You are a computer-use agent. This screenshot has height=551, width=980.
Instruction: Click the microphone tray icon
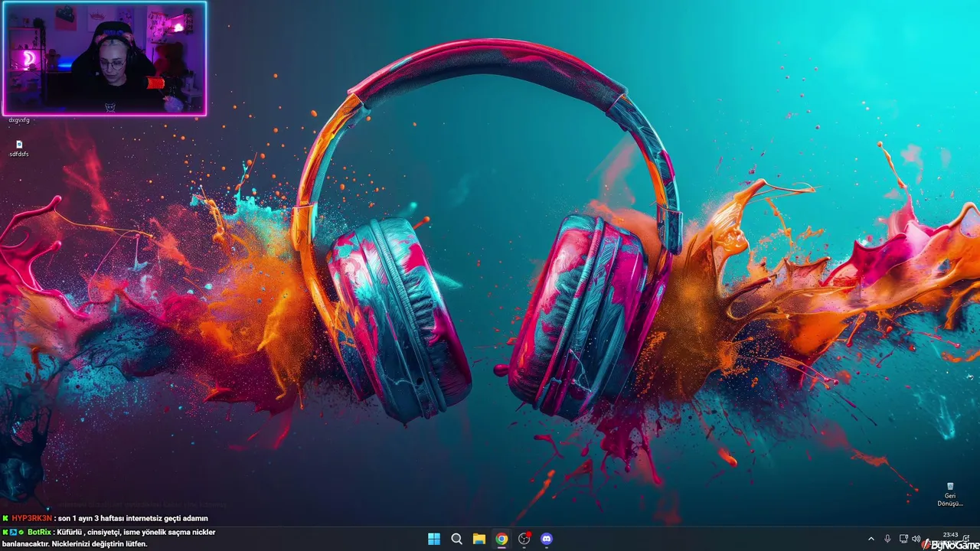coord(887,539)
